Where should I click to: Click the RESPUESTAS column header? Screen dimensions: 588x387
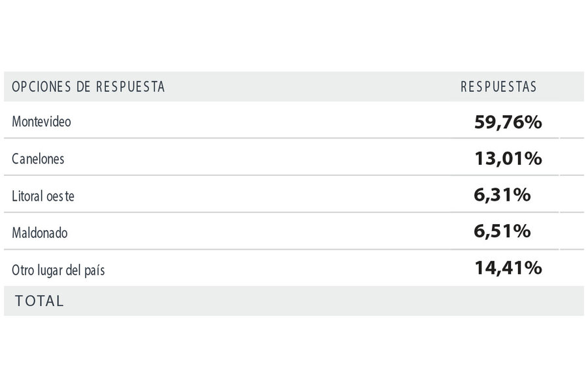(x=498, y=87)
